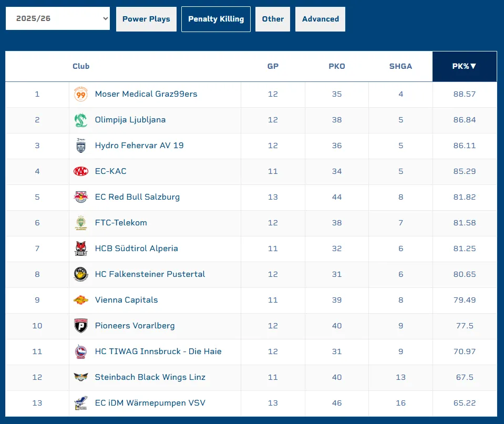
Task: Click the Pioneers Vorarlberg P logo
Action: click(81, 326)
